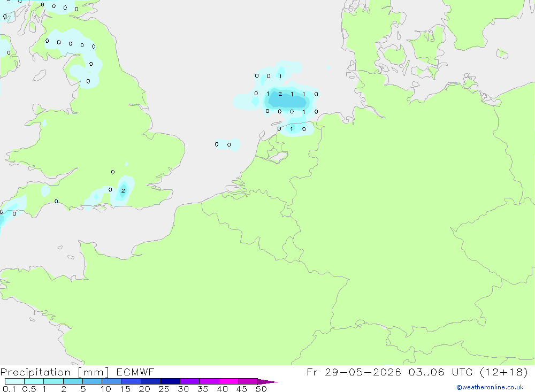This screenshot has height=392, width=535.
Task: Click the '2' precipitation value over southern England
Action: pyautogui.click(x=123, y=191)
